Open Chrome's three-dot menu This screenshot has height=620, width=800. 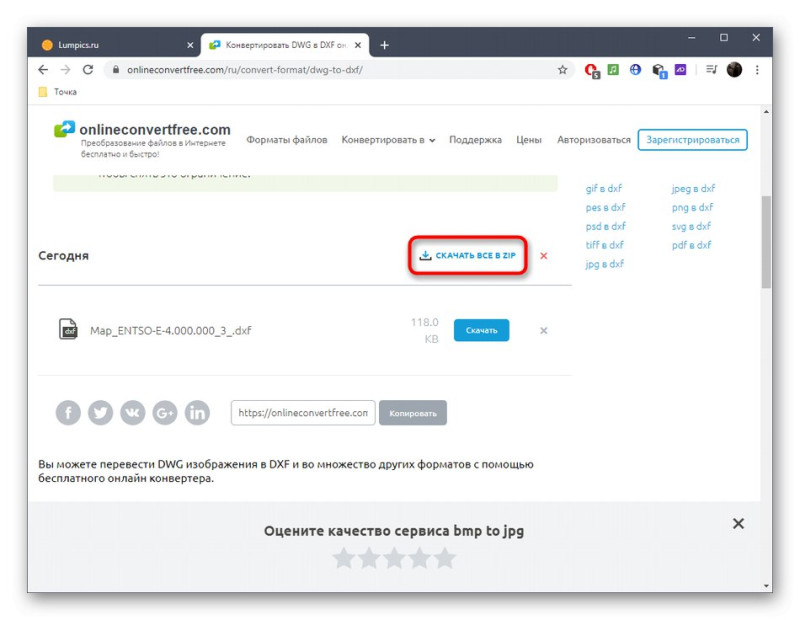pos(757,70)
